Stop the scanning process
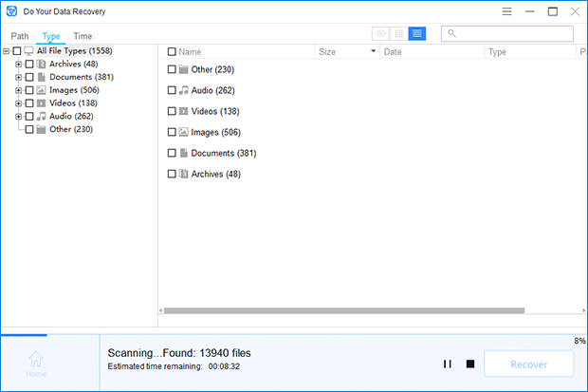 tap(470, 364)
